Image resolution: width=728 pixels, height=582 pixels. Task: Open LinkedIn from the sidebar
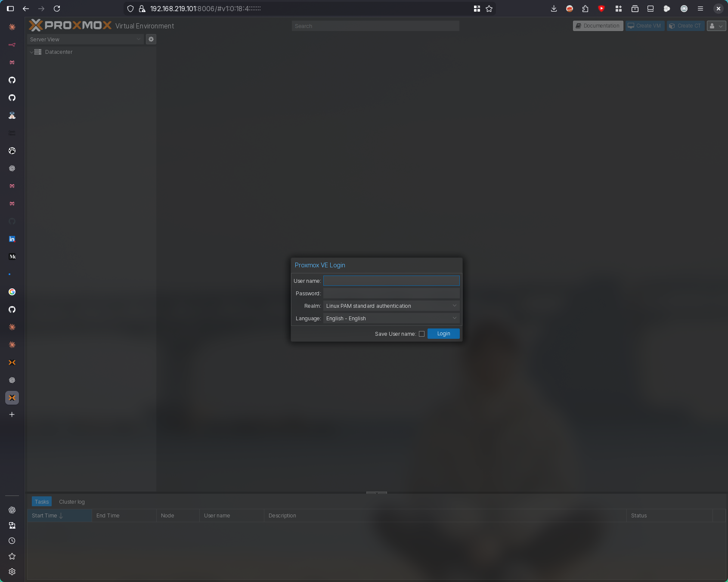(12, 239)
